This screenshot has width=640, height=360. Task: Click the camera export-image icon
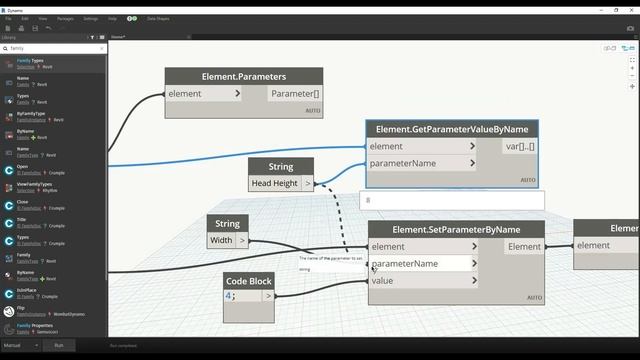tap(630, 28)
